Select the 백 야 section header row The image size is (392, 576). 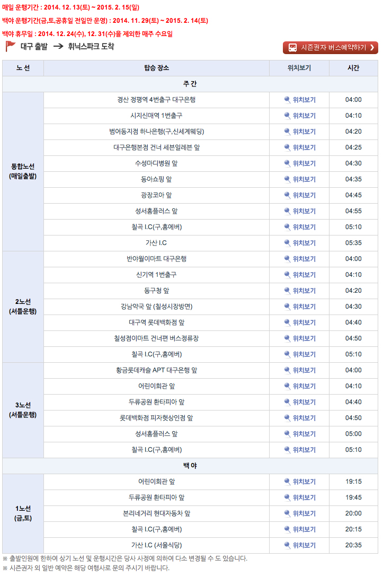190,466
